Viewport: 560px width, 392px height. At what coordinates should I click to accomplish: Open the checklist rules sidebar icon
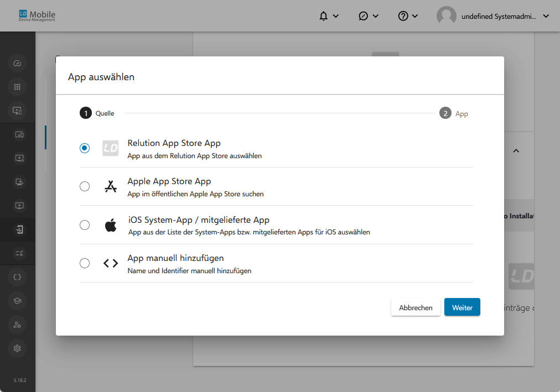pos(19,254)
